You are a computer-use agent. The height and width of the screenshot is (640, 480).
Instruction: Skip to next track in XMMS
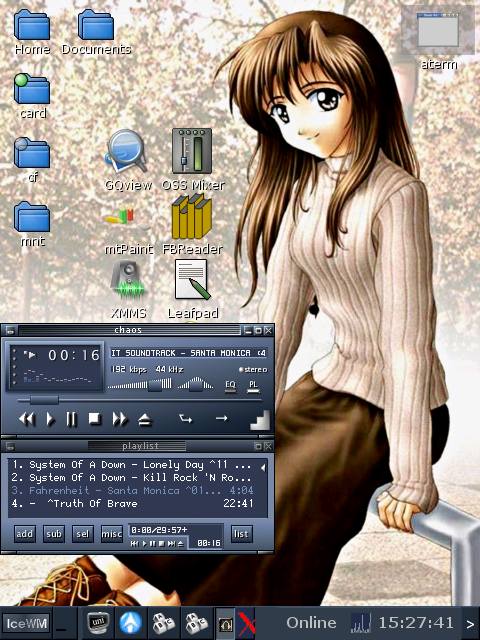[120, 419]
